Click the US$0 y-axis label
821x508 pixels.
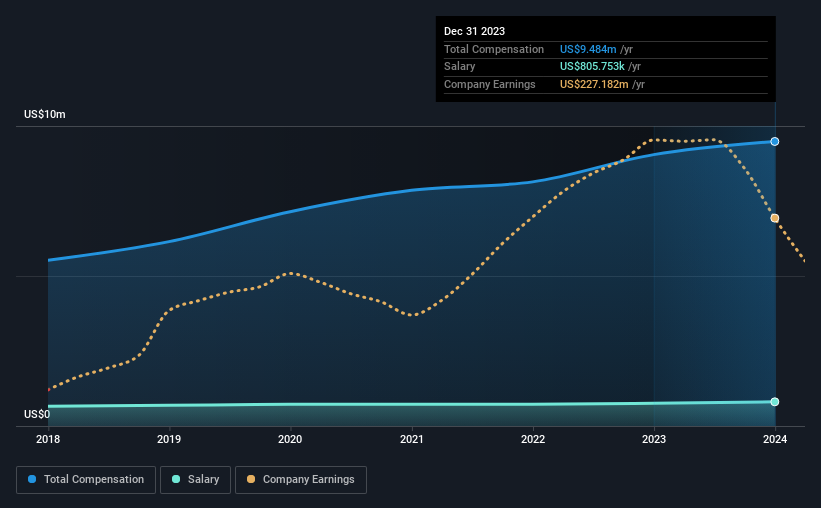pos(37,414)
